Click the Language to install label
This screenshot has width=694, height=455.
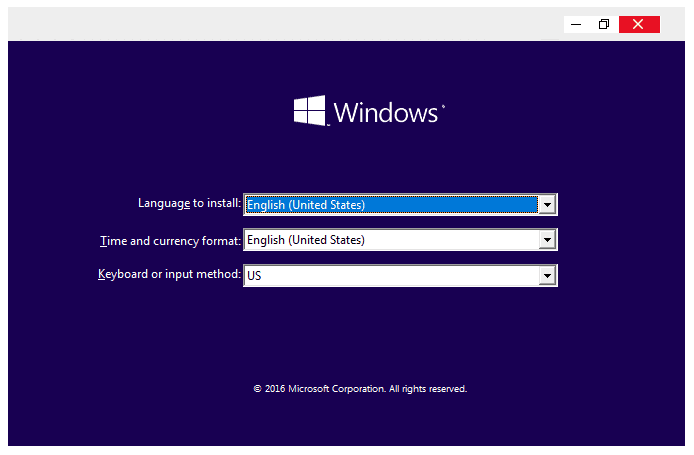pos(189,203)
